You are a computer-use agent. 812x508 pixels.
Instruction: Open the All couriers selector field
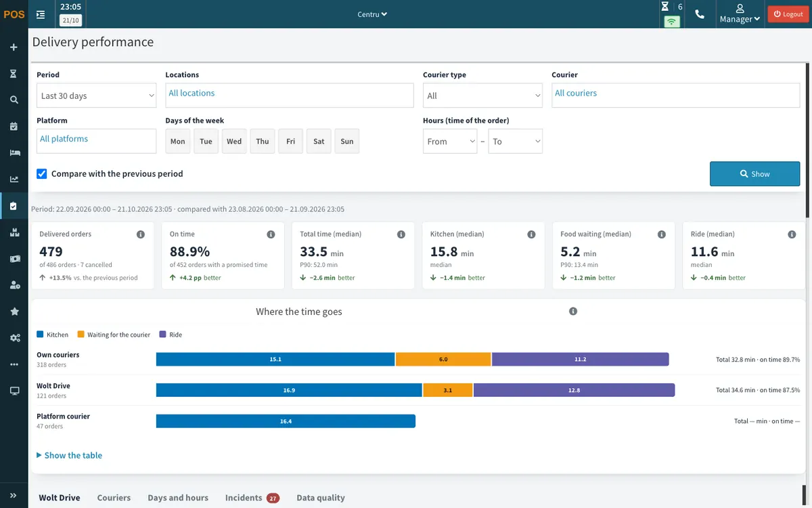coord(676,96)
